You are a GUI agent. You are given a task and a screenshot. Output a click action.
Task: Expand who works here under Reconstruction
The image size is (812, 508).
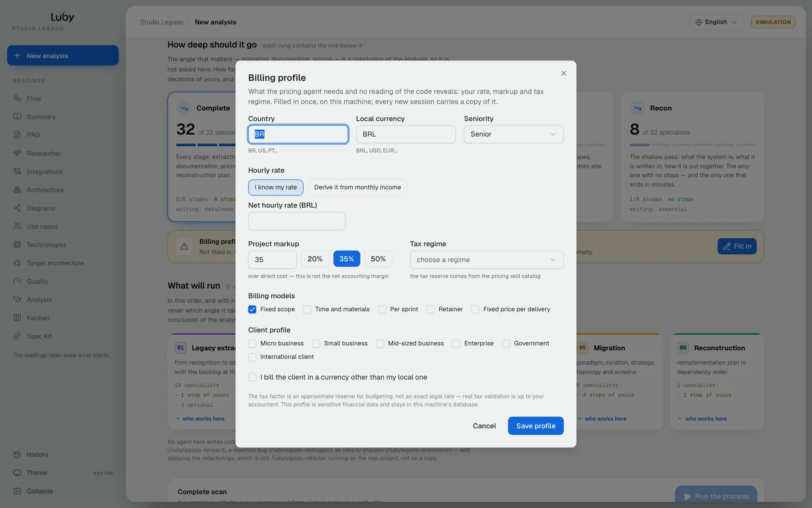pos(702,419)
